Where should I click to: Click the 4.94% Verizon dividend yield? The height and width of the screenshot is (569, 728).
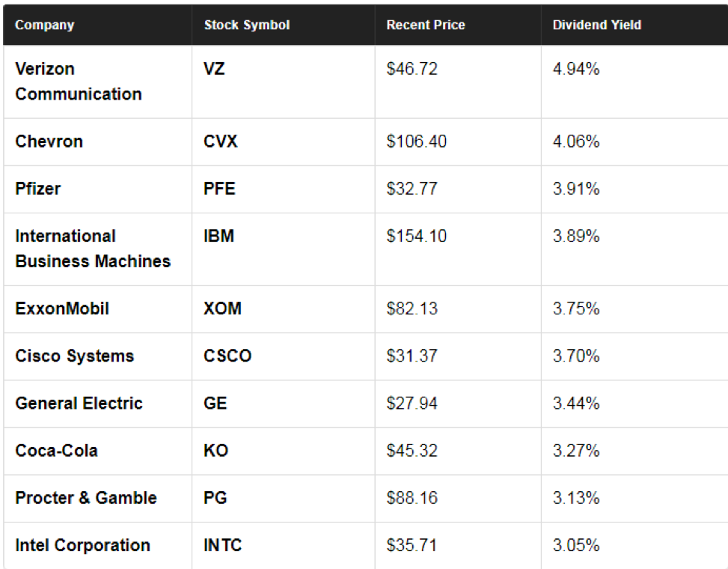[x=576, y=69]
